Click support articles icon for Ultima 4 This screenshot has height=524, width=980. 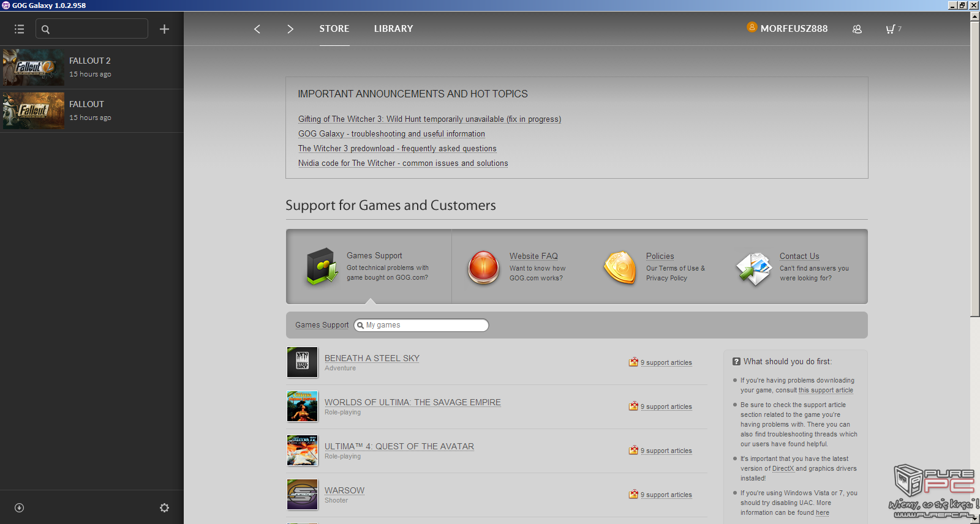tap(633, 450)
